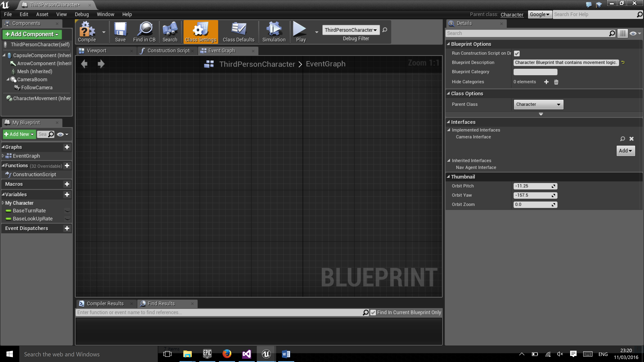Click ThirdPersonCharacter breadcrumb link
The image size is (644, 362).
tap(257, 64)
